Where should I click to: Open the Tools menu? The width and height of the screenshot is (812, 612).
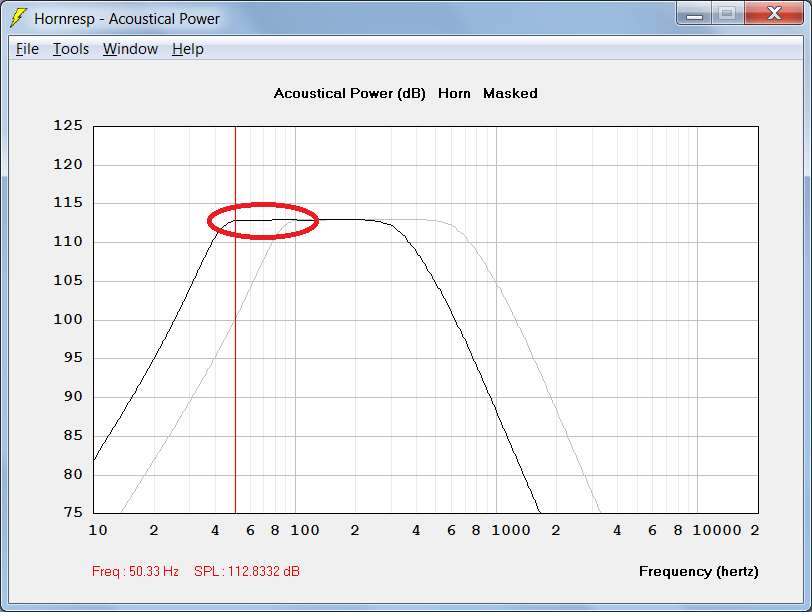71,49
